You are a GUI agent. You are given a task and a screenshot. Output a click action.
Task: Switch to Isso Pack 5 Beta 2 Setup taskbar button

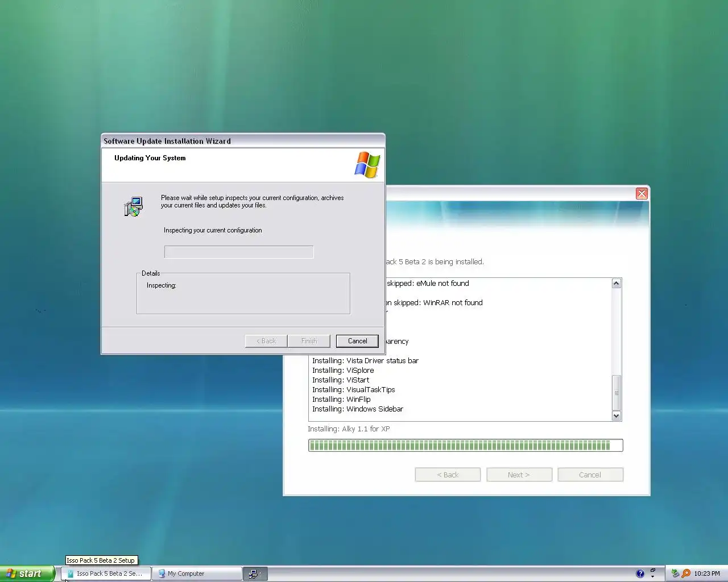[106, 573]
